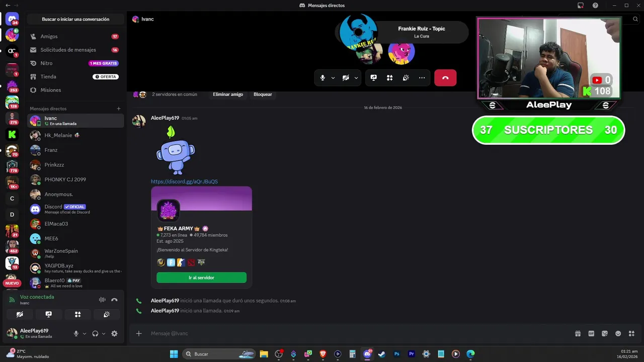644x362 pixels.
Task: Click Bloquear button
Action: (263, 95)
